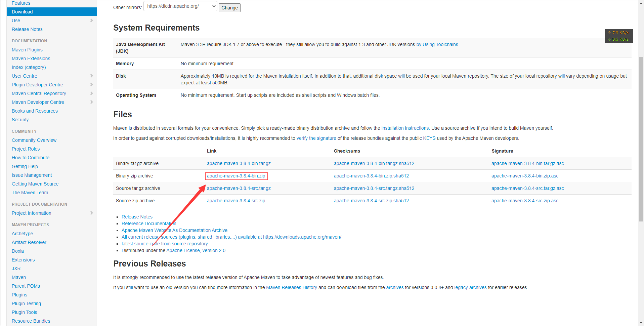The width and height of the screenshot is (644, 326).
Task: Download apache-maven-3.8.4-bin.tar.gz
Action: pos(239,163)
